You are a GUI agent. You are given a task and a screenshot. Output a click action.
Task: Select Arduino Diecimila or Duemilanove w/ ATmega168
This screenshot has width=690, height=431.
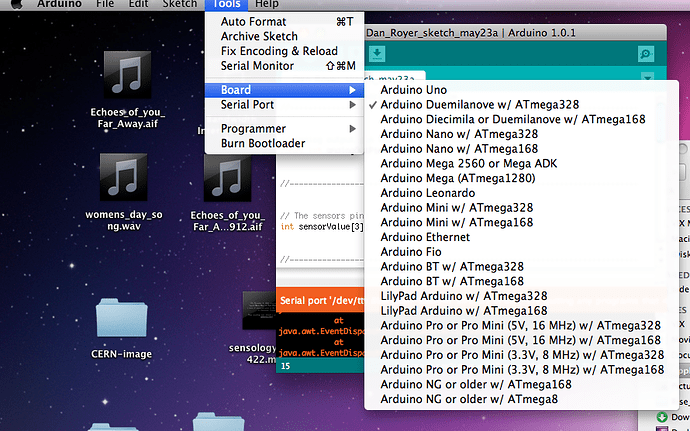[522, 119]
